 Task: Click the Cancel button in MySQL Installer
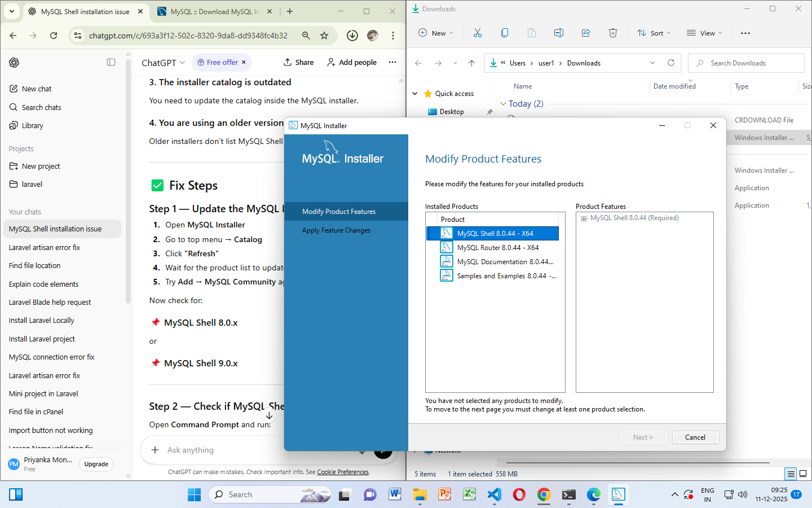pyautogui.click(x=695, y=437)
